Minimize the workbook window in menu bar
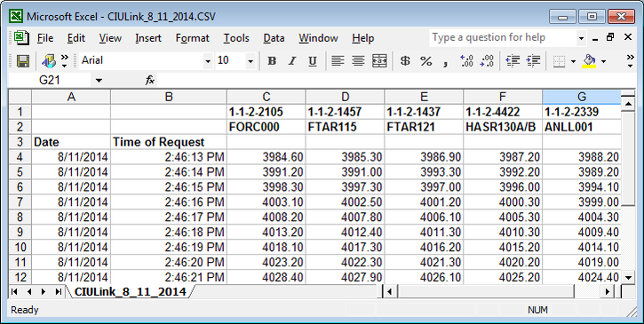 point(595,38)
